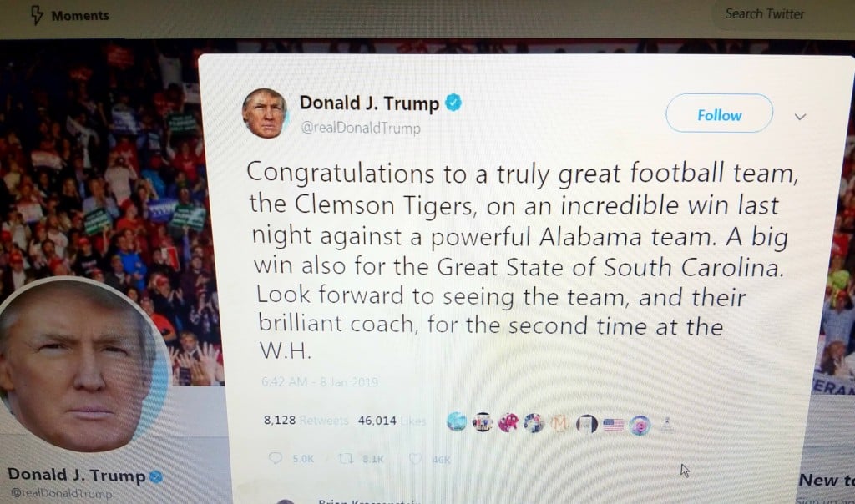Open the large round profile photo

pyautogui.click(x=82, y=365)
